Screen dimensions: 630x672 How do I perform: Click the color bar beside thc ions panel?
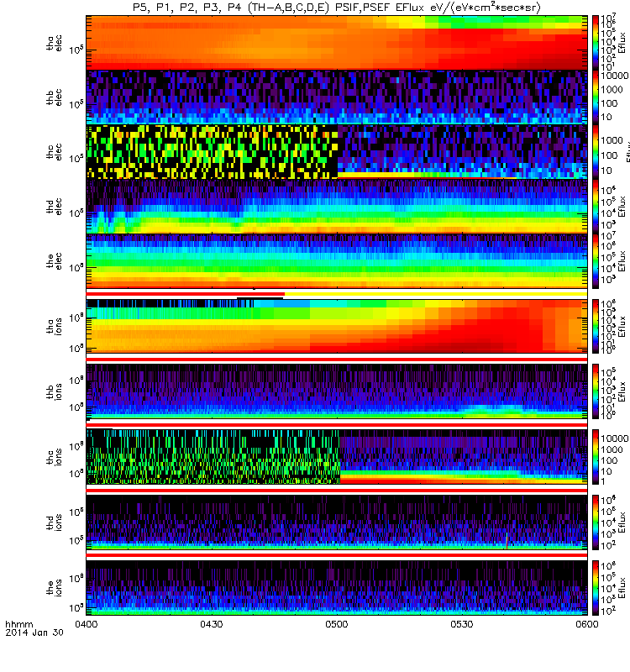tap(596, 457)
